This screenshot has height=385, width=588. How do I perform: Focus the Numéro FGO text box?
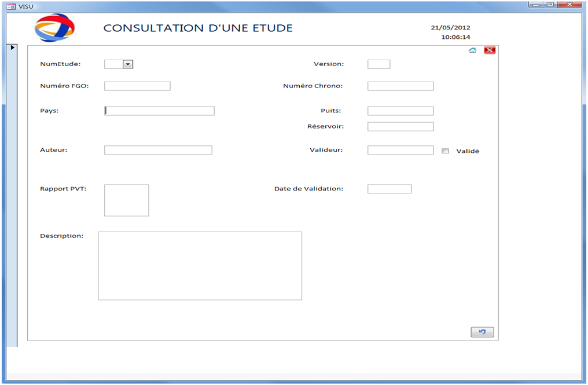[x=137, y=86]
